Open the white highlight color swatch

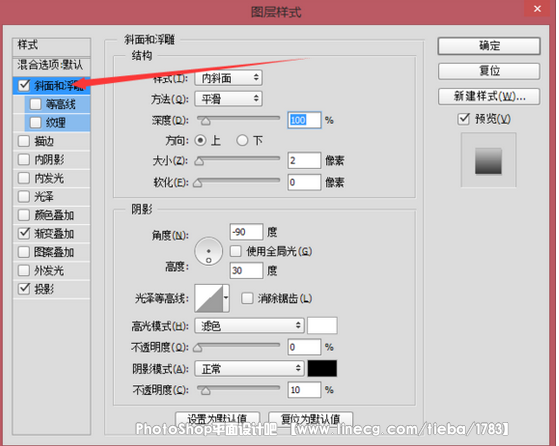pyautogui.click(x=322, y=325)
